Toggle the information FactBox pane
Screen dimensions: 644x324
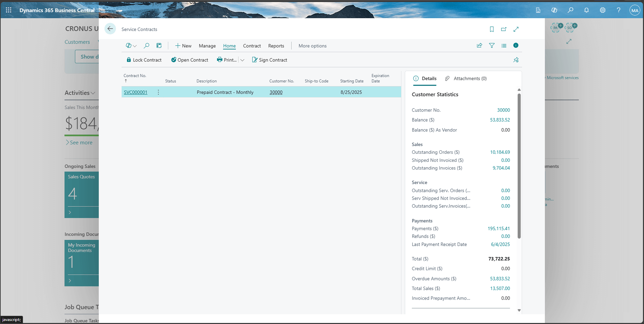tap(516, 45)
